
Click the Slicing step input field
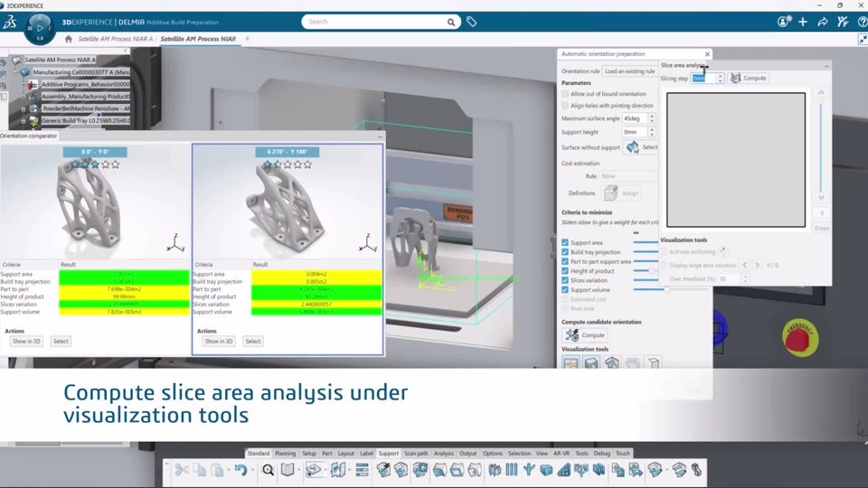tap(703, 78)
